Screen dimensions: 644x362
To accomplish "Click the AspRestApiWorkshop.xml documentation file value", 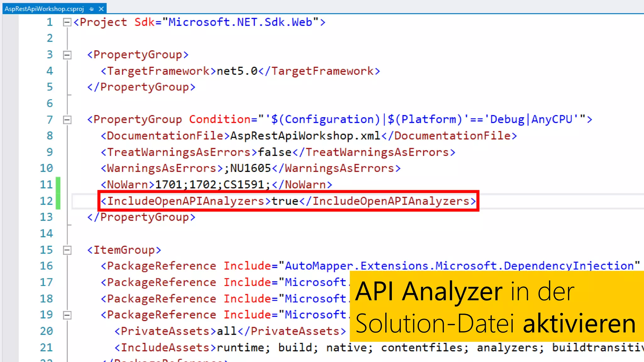I will (306, 136).
